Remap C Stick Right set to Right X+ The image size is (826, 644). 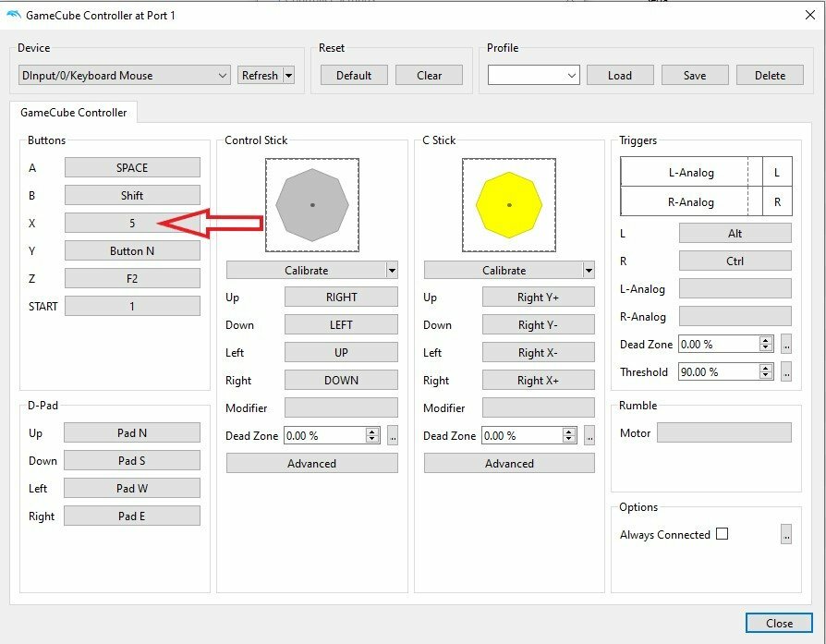pos(539,380)
